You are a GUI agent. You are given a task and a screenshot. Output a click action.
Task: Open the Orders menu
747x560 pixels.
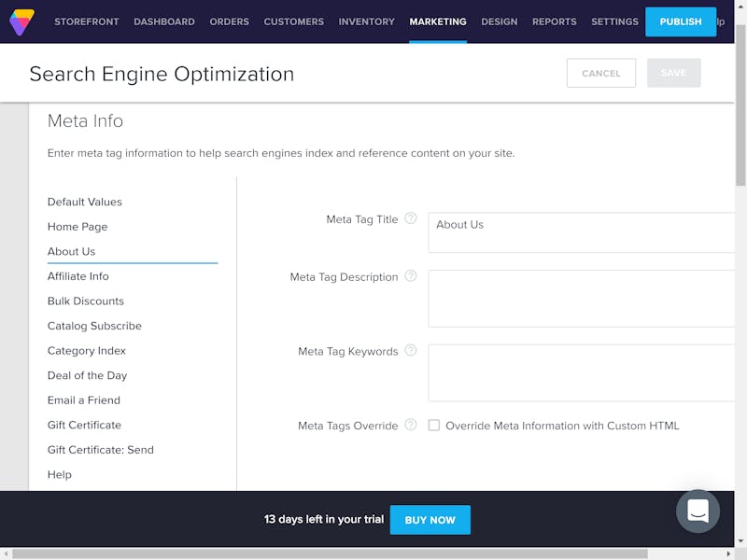tap(229, 21)
